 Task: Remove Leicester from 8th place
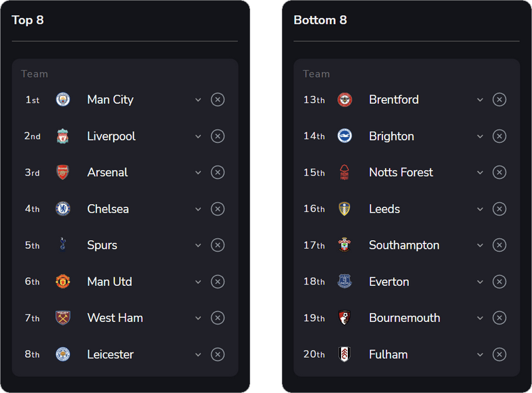click(x=217, y=354)
